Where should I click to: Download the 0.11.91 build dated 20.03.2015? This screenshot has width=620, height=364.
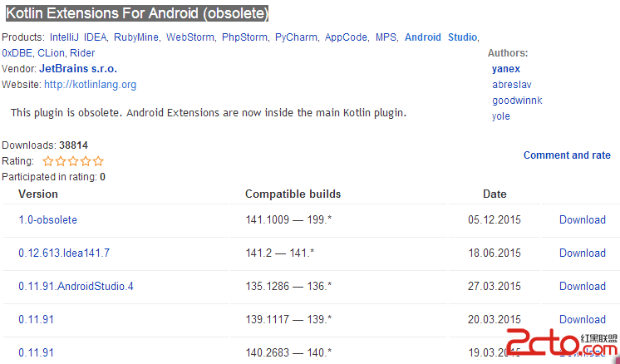click(x=583, y=319)
